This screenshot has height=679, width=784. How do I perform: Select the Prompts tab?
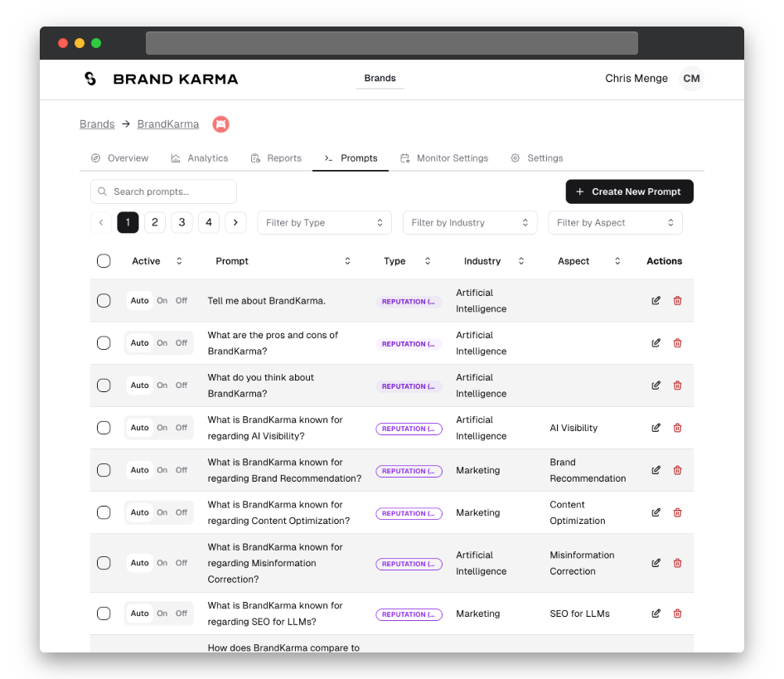coord(351,158)
